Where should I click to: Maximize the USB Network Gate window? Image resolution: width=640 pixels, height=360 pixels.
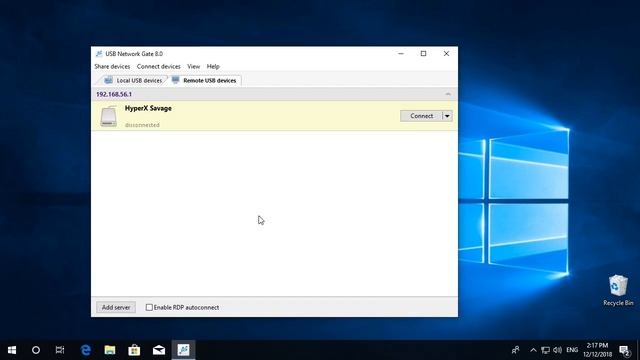[x=424, y=53]
